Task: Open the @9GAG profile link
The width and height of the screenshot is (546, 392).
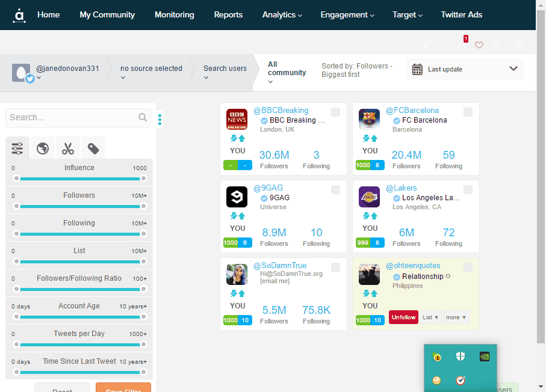Action: click(268, 188)
